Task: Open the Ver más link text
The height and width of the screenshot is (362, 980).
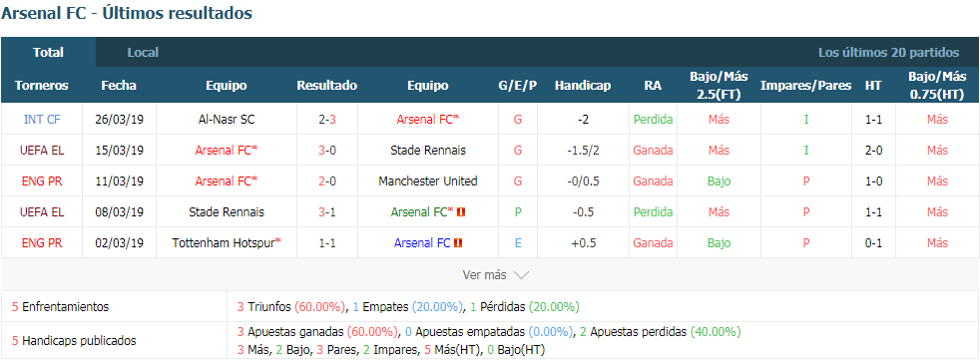Action: click(484, 274)
